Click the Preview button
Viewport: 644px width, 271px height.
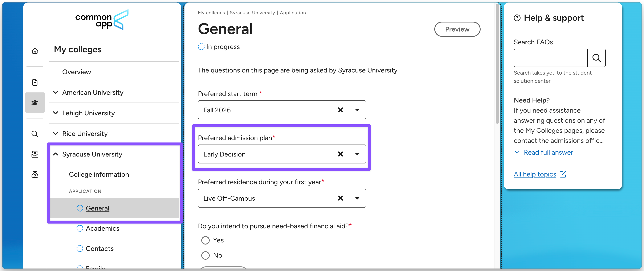click(457, 29)
